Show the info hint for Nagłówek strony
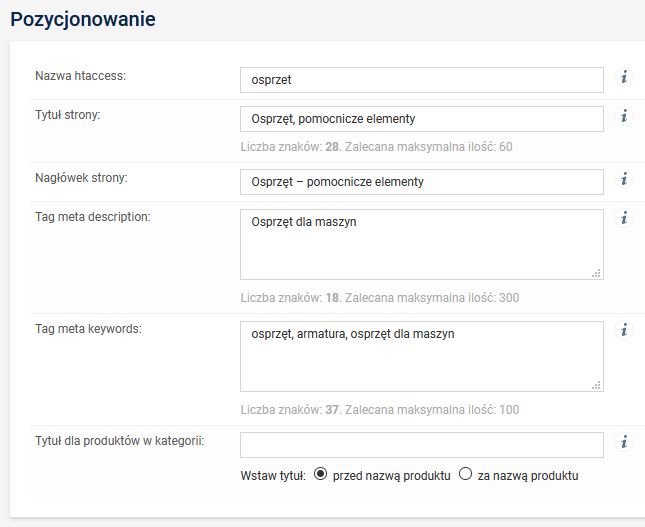645x527 pixels. tap(624, 179)
